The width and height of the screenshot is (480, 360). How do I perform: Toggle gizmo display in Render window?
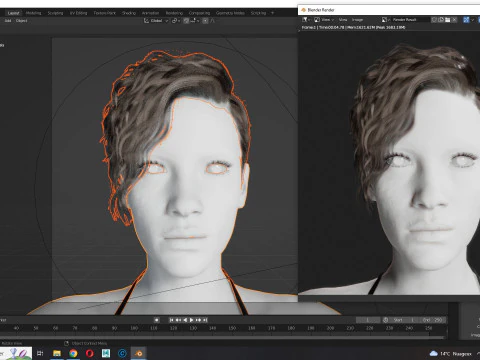click(x=466, y=20)
